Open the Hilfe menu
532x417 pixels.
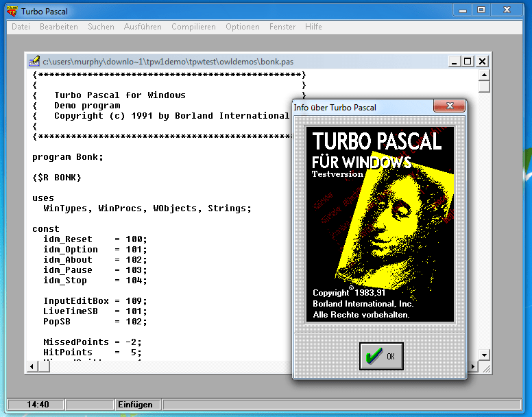(313, 27)
